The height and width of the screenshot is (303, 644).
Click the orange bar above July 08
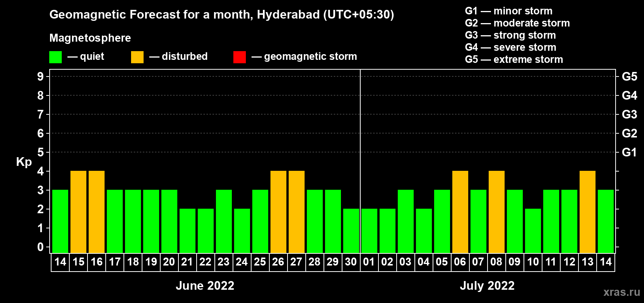coord(497,212)
